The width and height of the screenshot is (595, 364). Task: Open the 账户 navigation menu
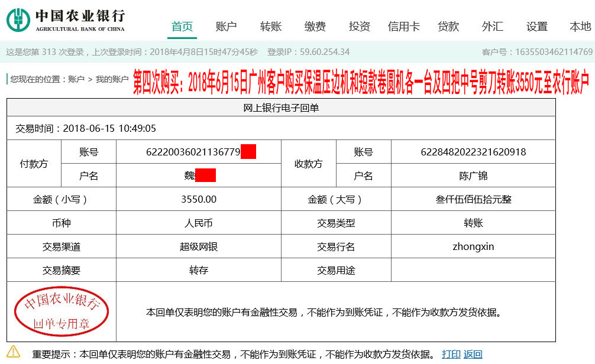[x=227, y=25]
